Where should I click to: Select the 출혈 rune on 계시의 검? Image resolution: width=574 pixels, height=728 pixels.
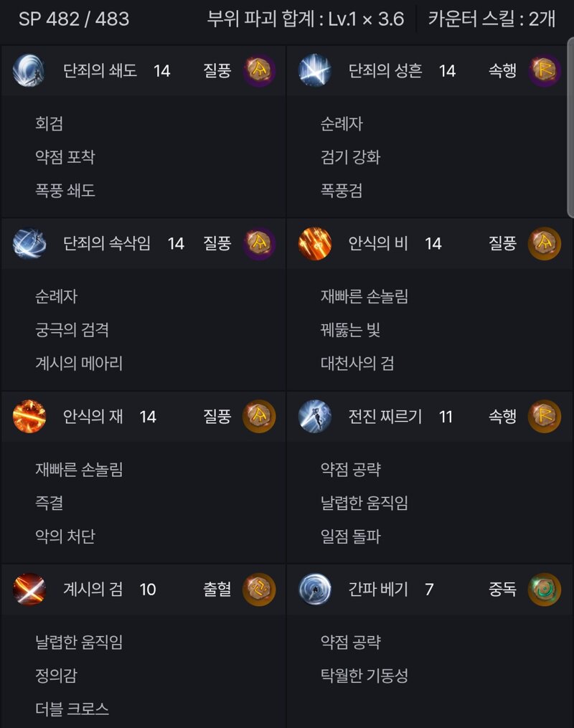(x=259, y=589)
